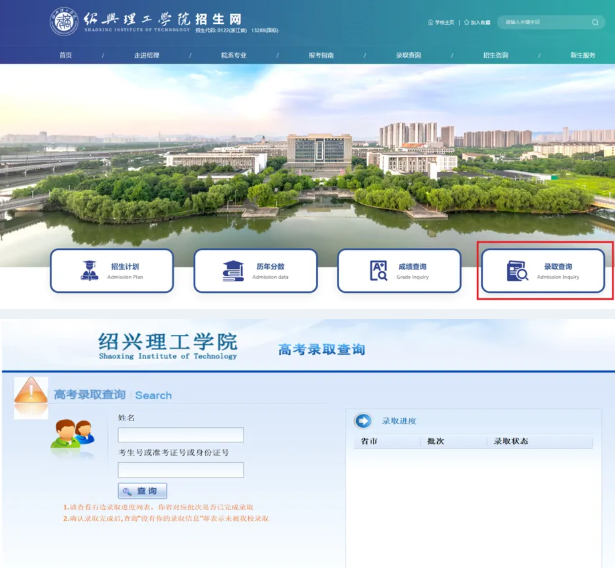
Task: Open the 历年分数 Admission data card
Action: point(255,271)
